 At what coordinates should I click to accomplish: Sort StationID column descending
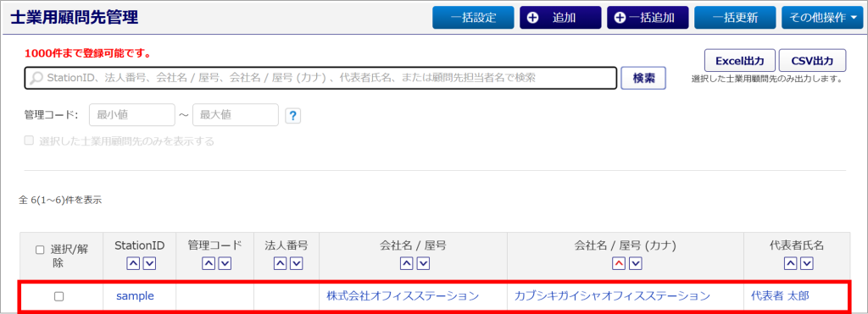149,264
